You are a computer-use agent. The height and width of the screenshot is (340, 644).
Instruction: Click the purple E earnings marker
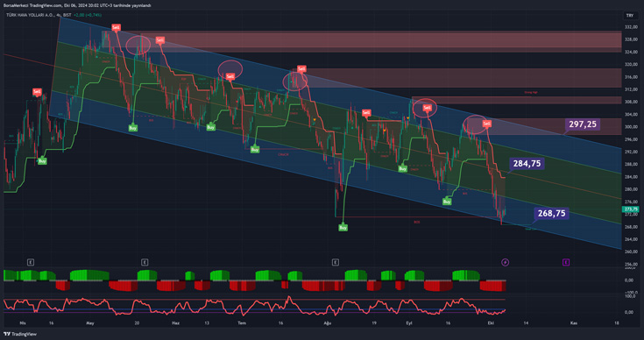pyautogui.click(x=565, y=262)
